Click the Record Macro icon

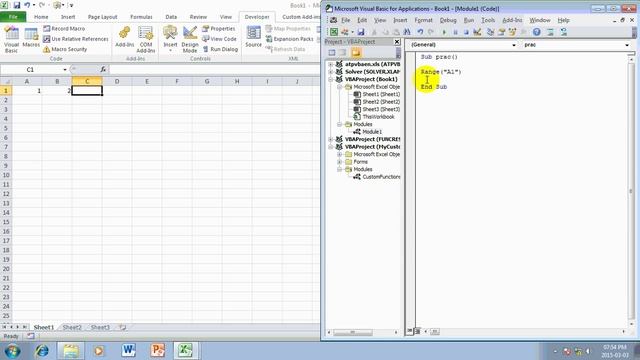coord(47,29)
